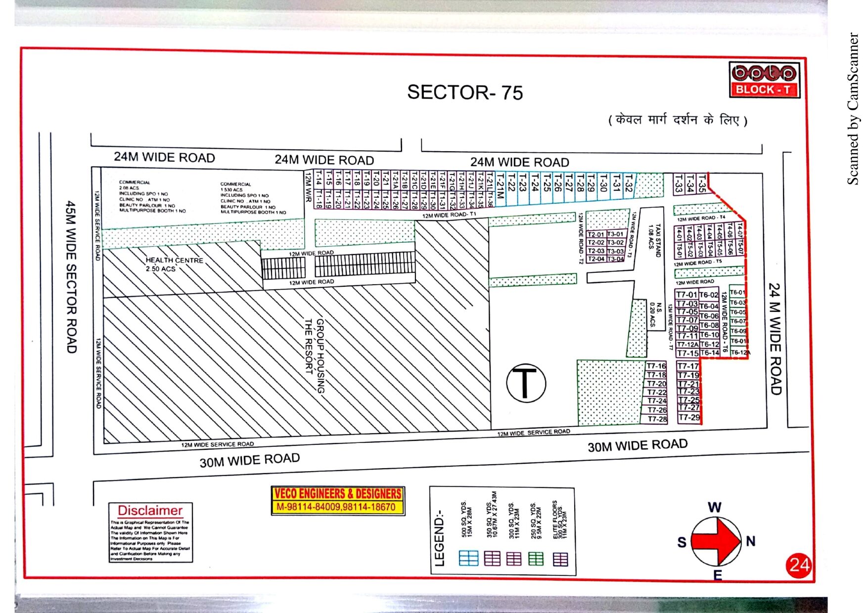Select plot T-35 near the red boundary

click(x=701, y=183)
